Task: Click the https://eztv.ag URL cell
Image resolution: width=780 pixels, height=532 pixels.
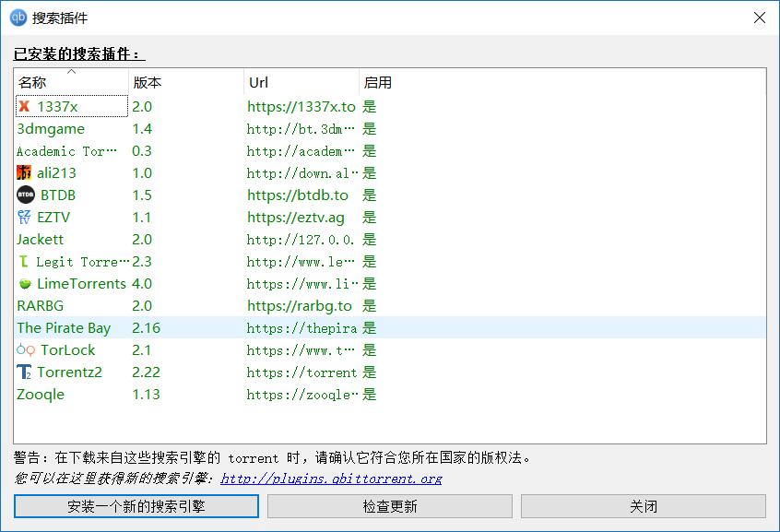Action: 295,217
